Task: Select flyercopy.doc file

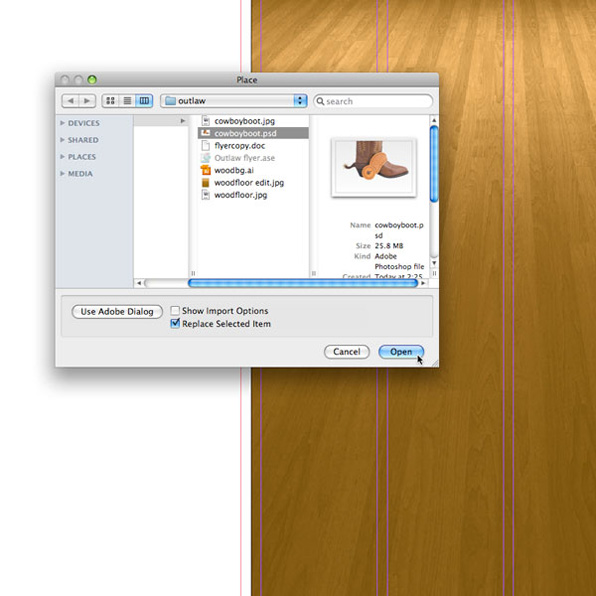Action: pyautogui.click(x=253, y=146)
